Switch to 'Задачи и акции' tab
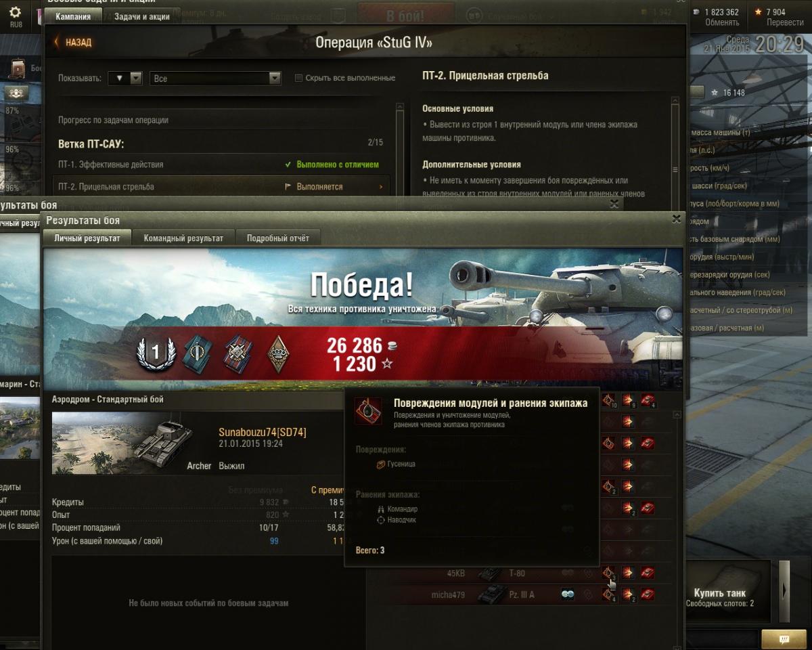The image size is (812, 650). [142, 16]
